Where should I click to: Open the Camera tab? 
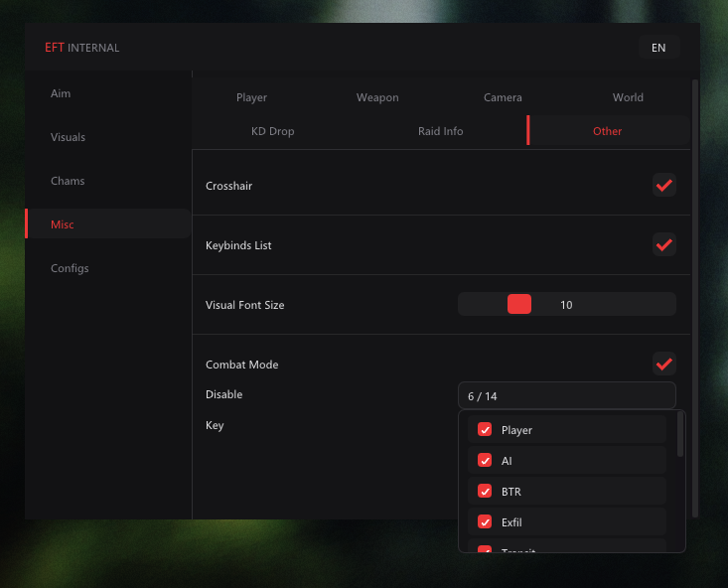tap(503, 97)
